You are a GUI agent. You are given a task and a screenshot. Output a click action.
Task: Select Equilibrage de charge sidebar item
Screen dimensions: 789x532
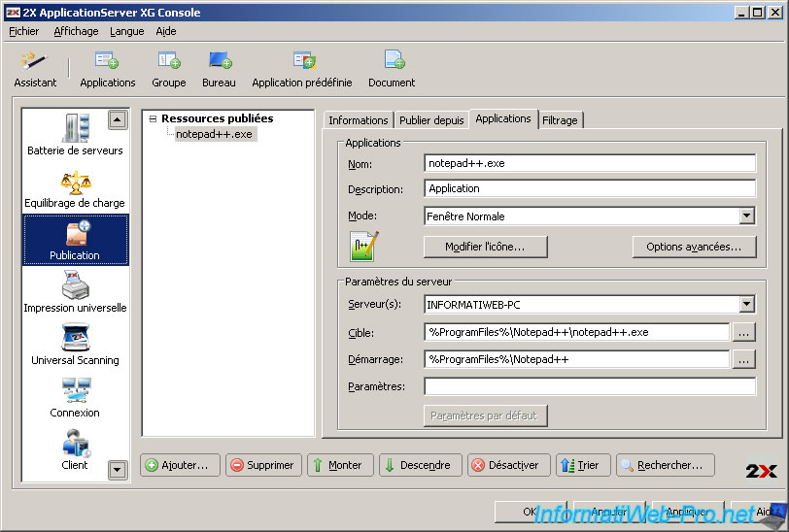tap(75, 188)
